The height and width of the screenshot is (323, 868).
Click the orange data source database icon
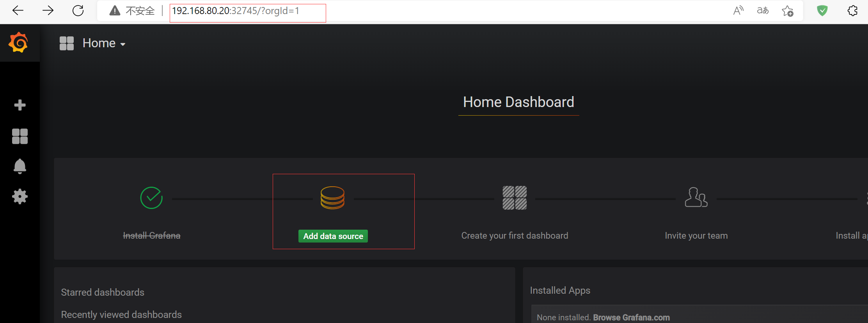(x=332, y=198)
